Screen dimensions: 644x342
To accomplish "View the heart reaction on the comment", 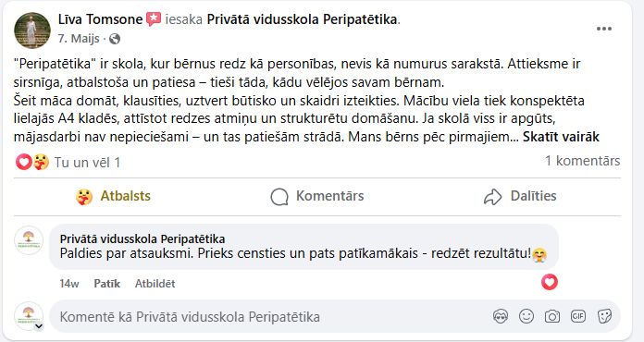I will click(549, 282).
